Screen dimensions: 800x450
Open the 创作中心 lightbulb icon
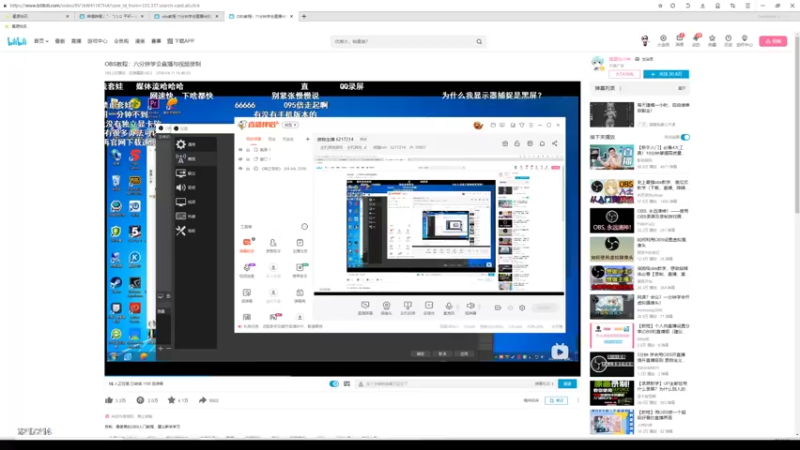tap(744, 41)
